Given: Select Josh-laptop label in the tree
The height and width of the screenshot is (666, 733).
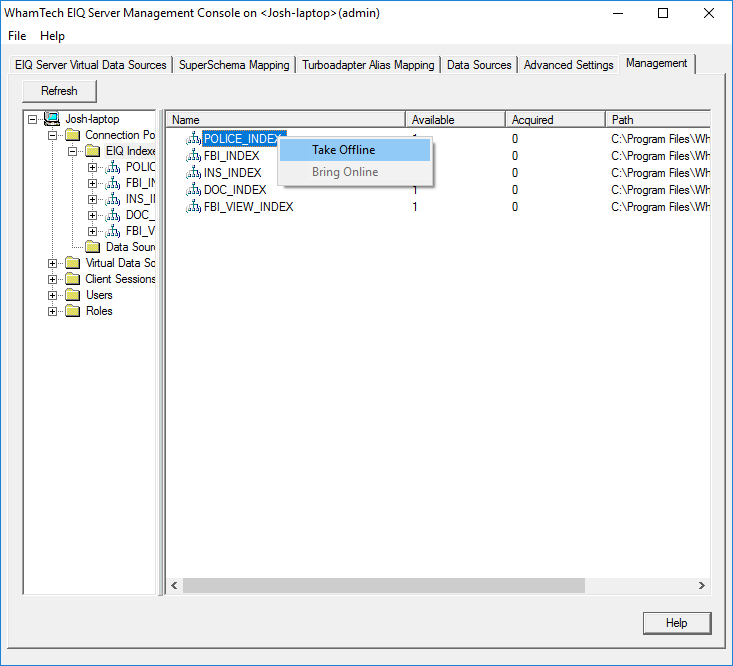Looking at the screenshot, I should [x=92, y=119].
